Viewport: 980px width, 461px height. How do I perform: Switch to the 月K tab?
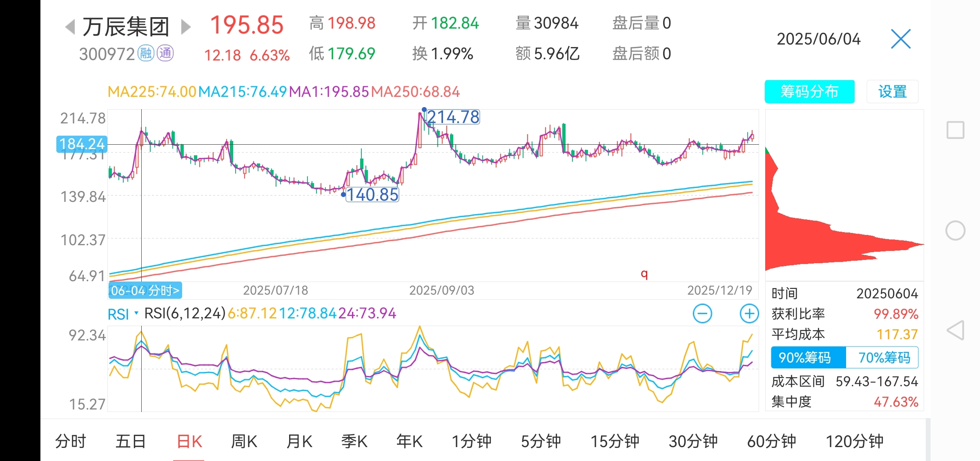299,441
